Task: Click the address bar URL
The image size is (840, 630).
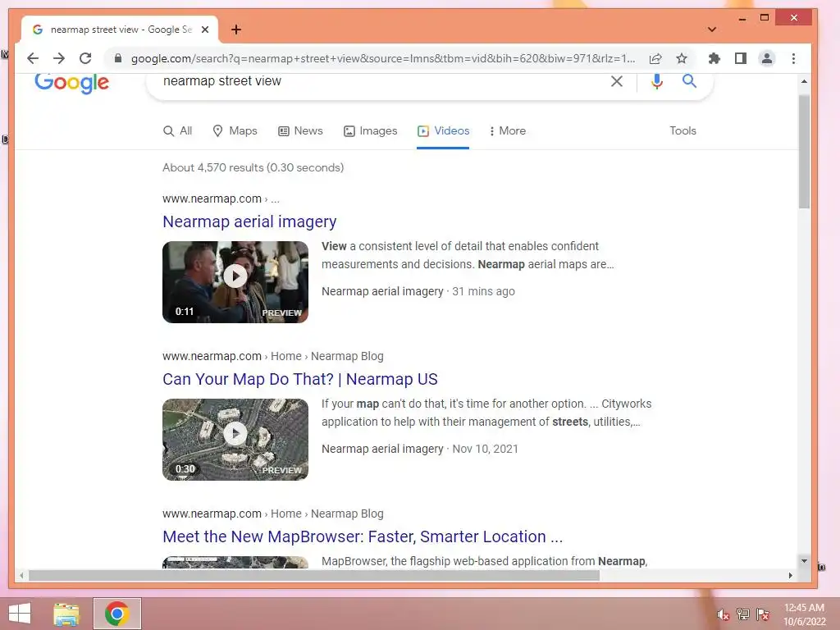Action: click(x=383, y=58)
